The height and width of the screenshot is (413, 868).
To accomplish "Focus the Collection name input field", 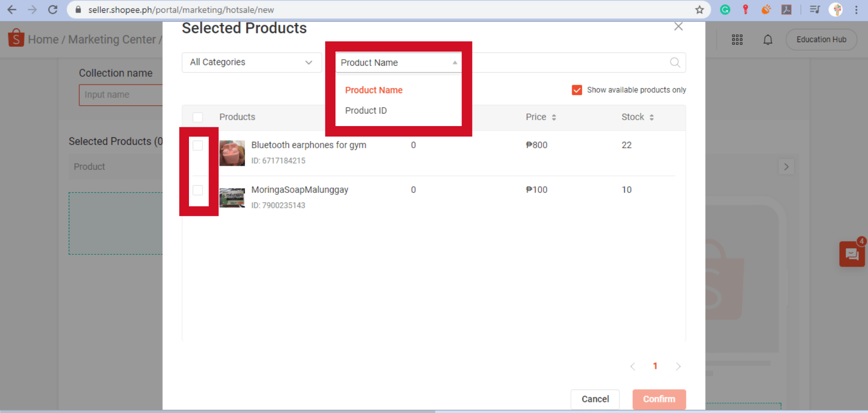I will (121, 95).
